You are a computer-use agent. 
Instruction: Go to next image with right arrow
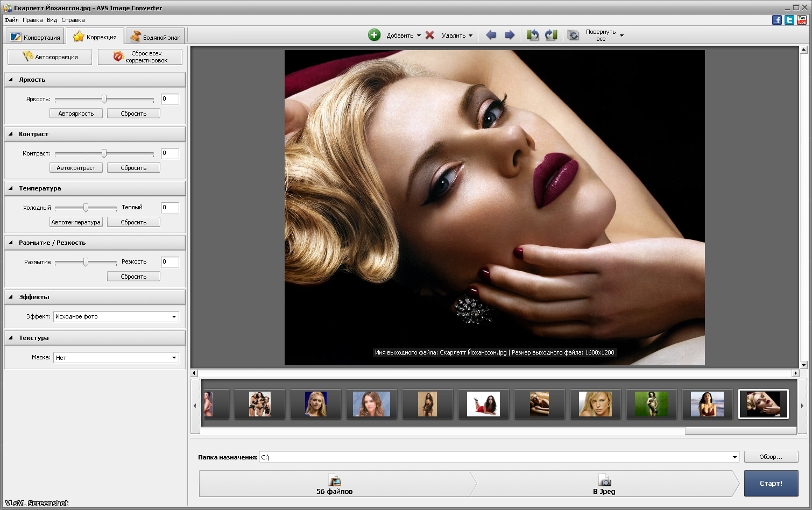coord(509,35)
